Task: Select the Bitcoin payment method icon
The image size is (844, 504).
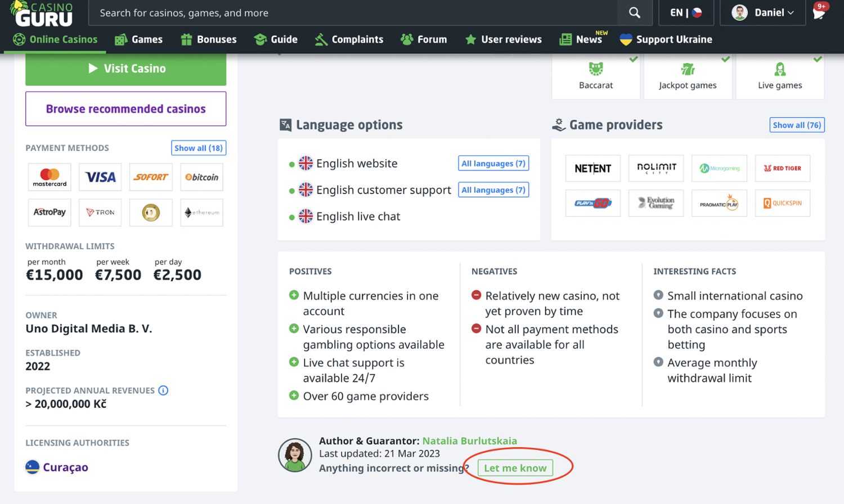Action: tap(201, 177)
